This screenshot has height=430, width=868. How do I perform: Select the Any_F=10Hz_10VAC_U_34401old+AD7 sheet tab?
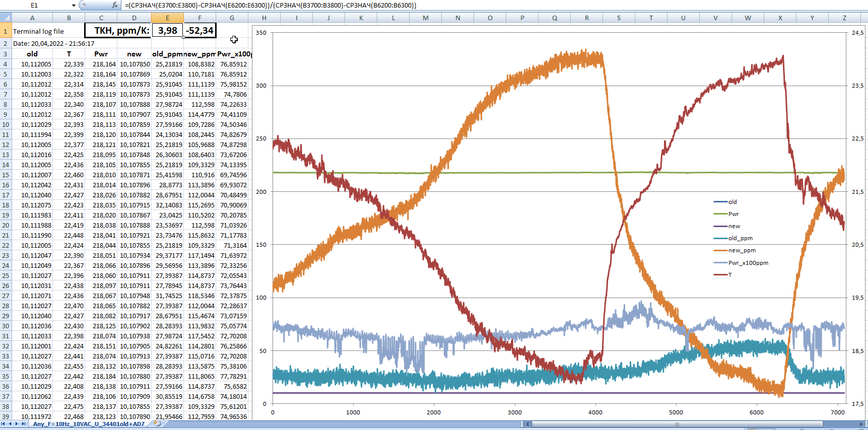(x=89, y=424)
